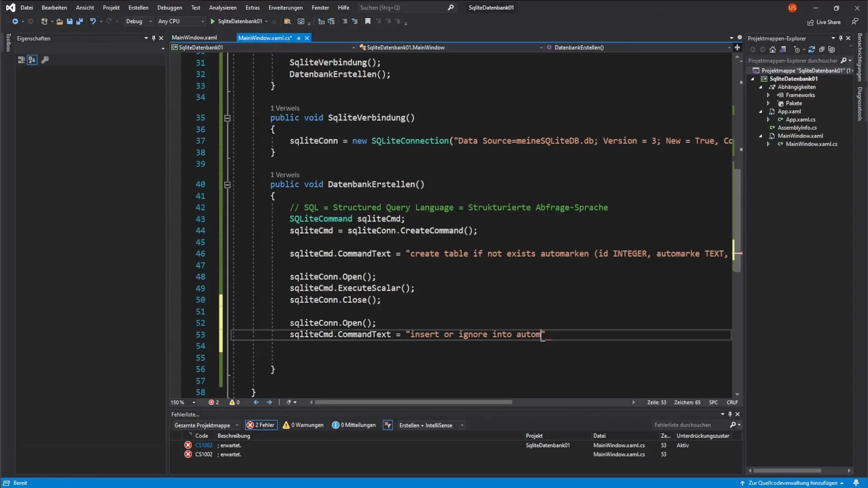Click the editor horizontal scrollbar
868x488 pixels.
[413, 403]
